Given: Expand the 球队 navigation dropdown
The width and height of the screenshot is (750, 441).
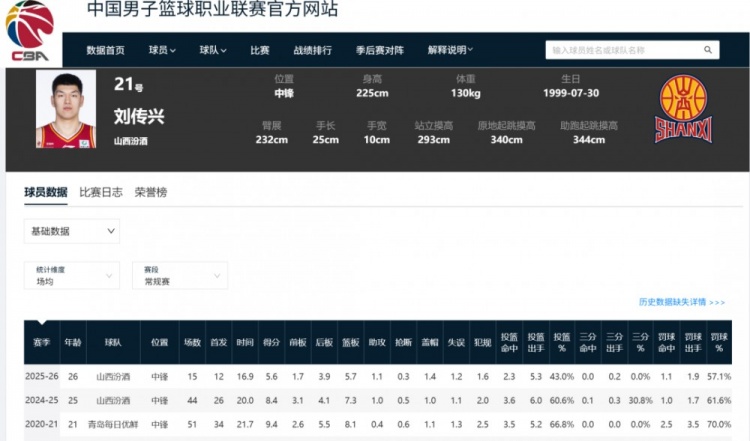Looking at the screenshot, I should (x=213, y=50).
